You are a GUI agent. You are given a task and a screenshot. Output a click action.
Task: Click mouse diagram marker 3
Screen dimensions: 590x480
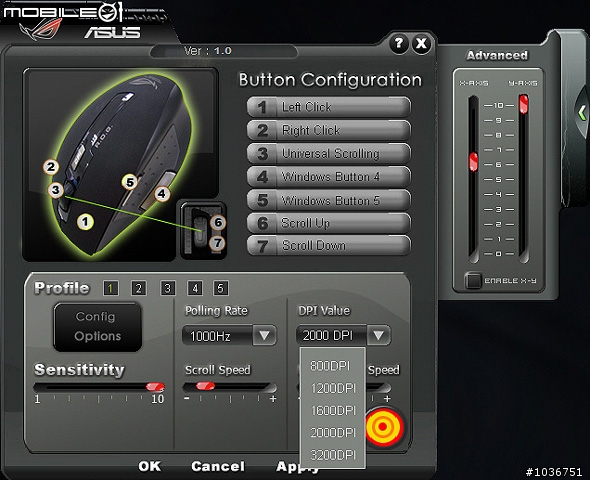coord(56,190)
